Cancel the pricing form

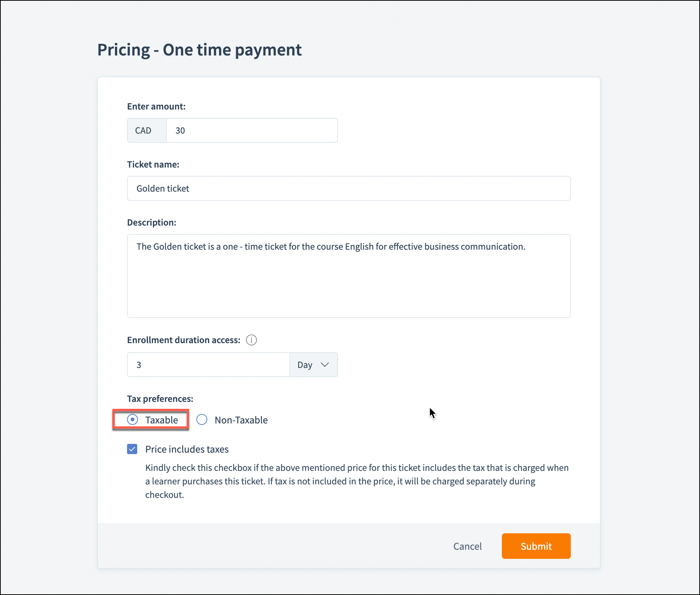[467, 546]
